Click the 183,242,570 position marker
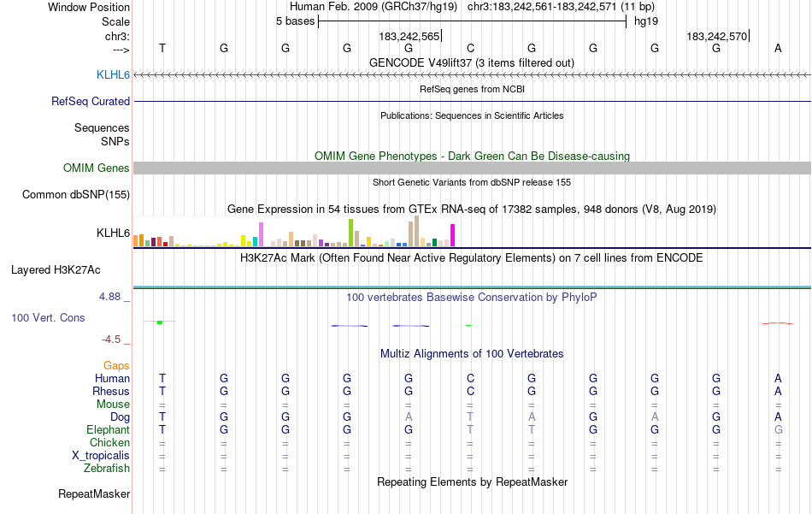Screen dimensions: 812x514 tap(718, 36)
